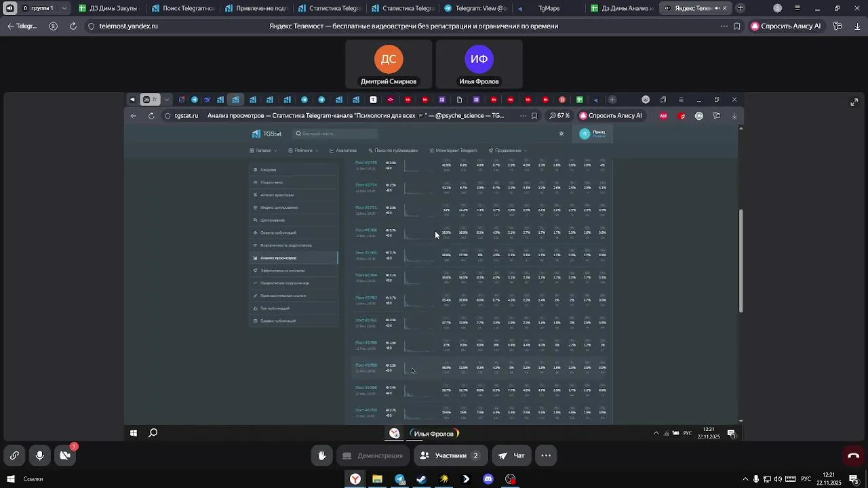Open a new browser tab
The image size is (868, 488).
point(740,8)
